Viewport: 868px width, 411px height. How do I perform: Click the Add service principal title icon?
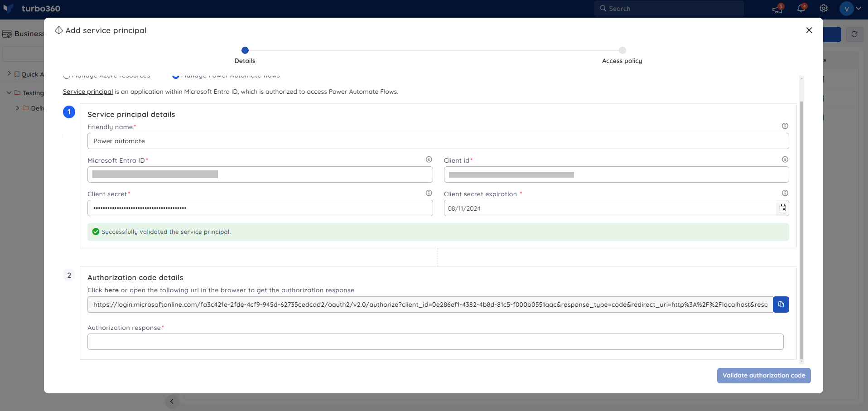pyautogui.click(x=59, y=30)
